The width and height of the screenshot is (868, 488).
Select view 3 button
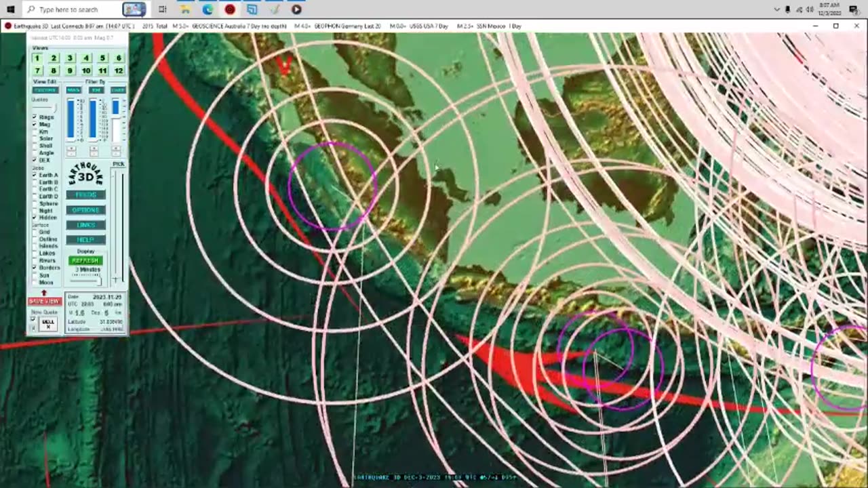click(x=70, y=58)
